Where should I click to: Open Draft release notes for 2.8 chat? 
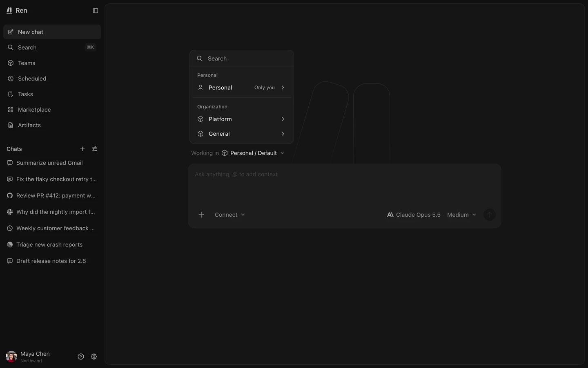pos(52,261)
